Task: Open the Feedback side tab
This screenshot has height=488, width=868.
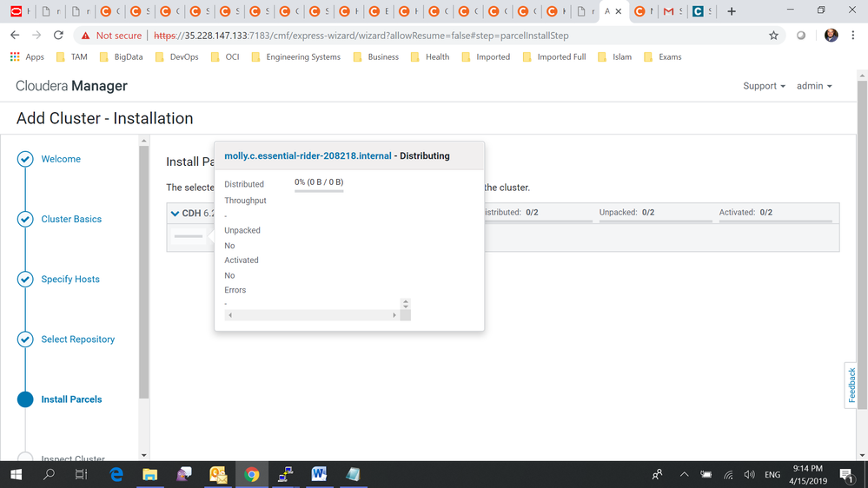Action: (x=851, y=385)
